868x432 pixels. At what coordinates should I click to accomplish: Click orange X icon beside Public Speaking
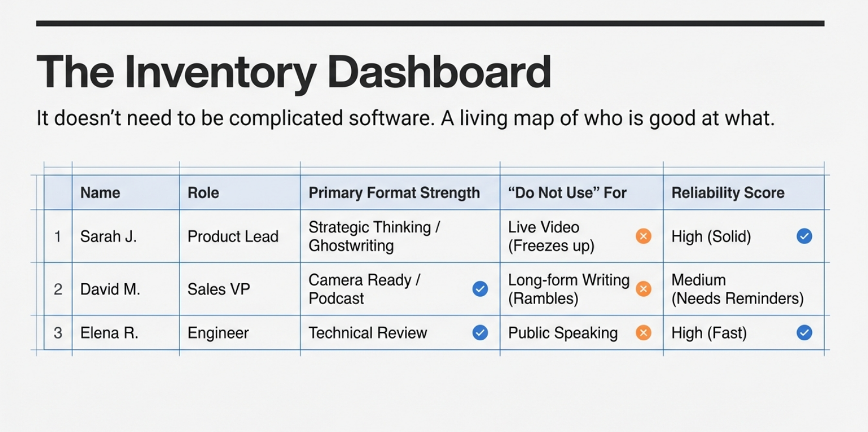coord(643,333)
